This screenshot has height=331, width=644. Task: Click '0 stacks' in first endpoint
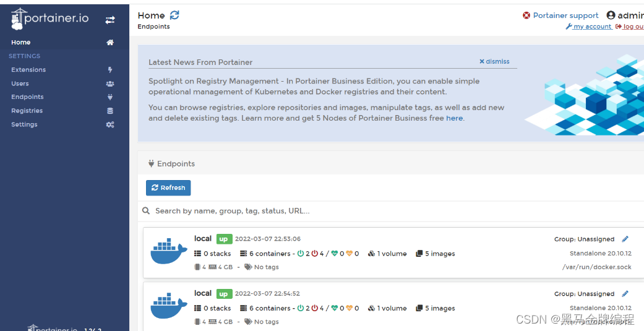point(217,254)
